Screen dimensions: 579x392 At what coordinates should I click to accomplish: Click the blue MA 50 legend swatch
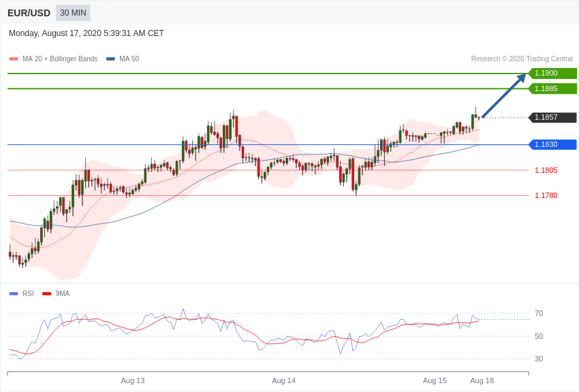pos(110,59)
